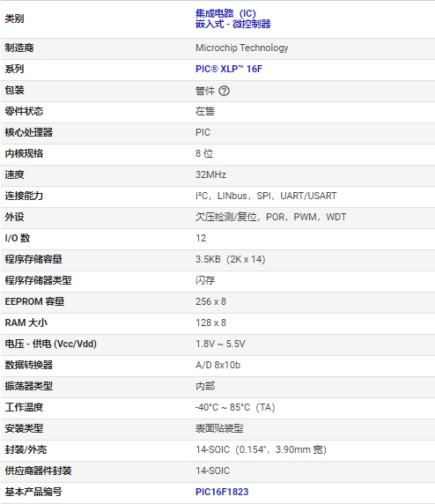
Task: Click the 零件状态 row label
Action: tap(24, 111)
